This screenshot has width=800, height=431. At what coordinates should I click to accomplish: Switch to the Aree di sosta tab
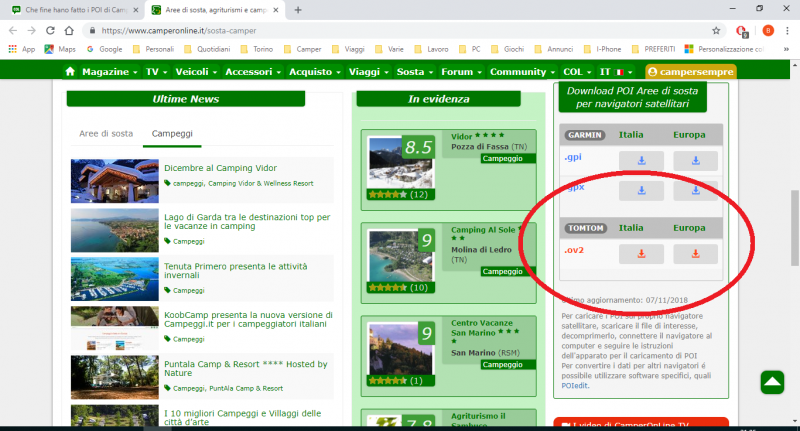pyautogui.click(x=106, y=133)
